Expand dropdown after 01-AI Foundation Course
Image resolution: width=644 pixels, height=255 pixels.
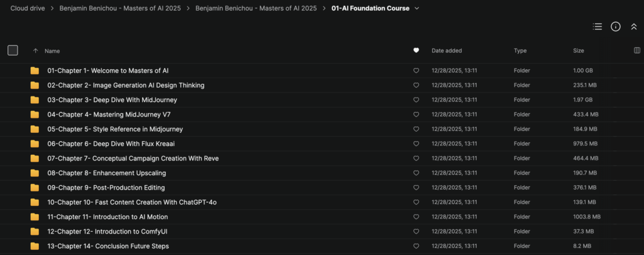point(417,8)
